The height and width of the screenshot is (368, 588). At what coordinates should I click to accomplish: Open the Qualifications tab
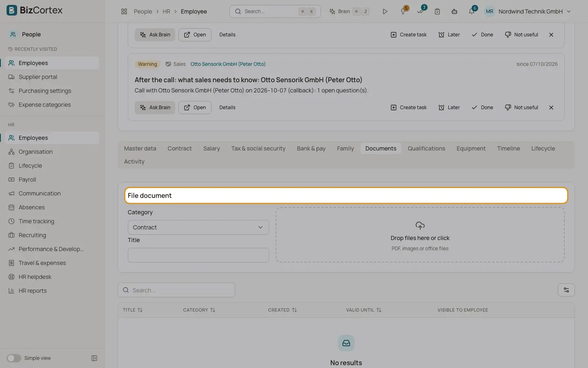tap(426, 148)
